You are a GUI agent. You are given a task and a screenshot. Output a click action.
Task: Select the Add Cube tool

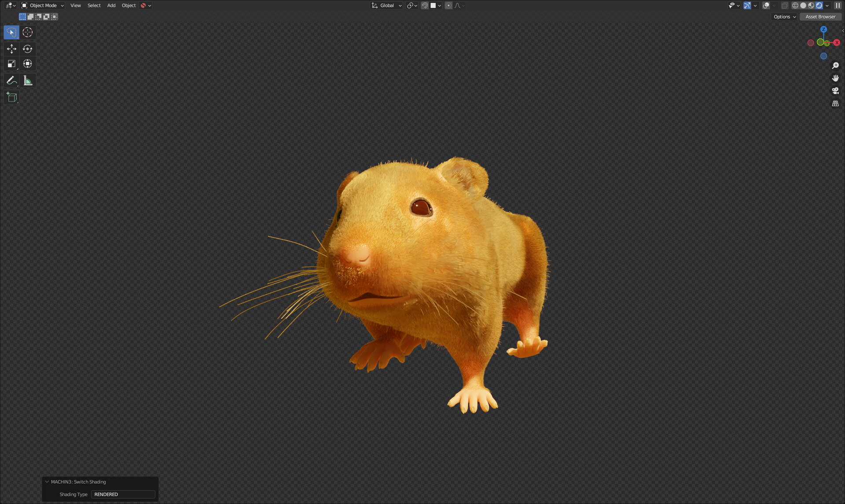(x=11, y=97)
